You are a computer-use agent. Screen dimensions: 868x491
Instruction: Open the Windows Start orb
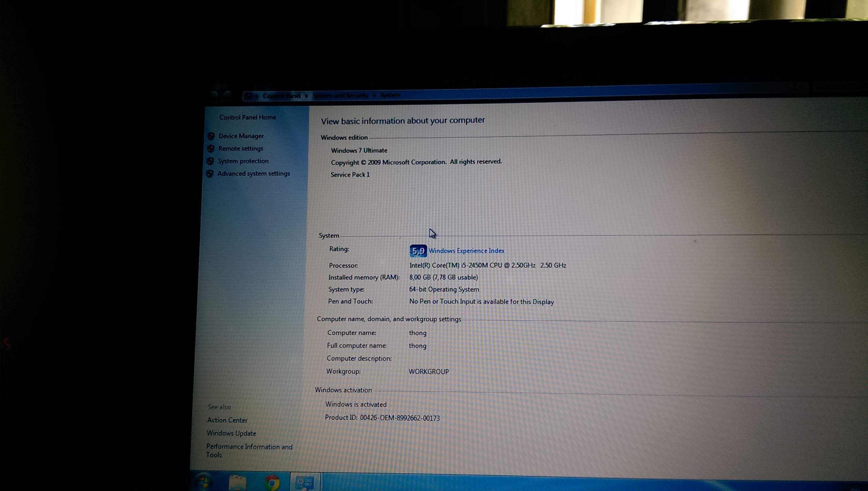pos(204,483)
